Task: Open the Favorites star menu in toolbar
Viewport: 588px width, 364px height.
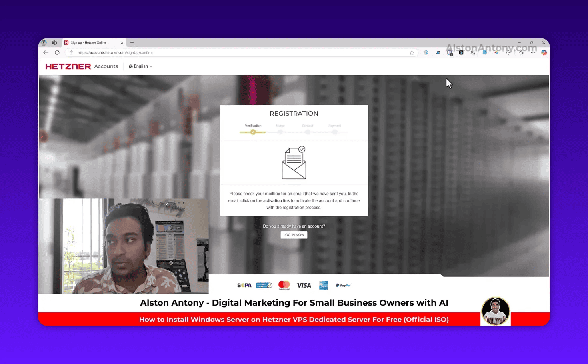Action: click(521, 52)
